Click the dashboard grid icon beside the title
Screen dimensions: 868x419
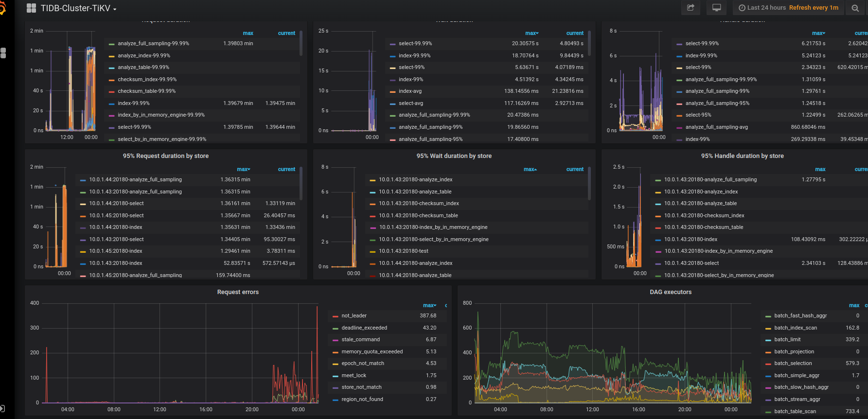click(31, 8)
